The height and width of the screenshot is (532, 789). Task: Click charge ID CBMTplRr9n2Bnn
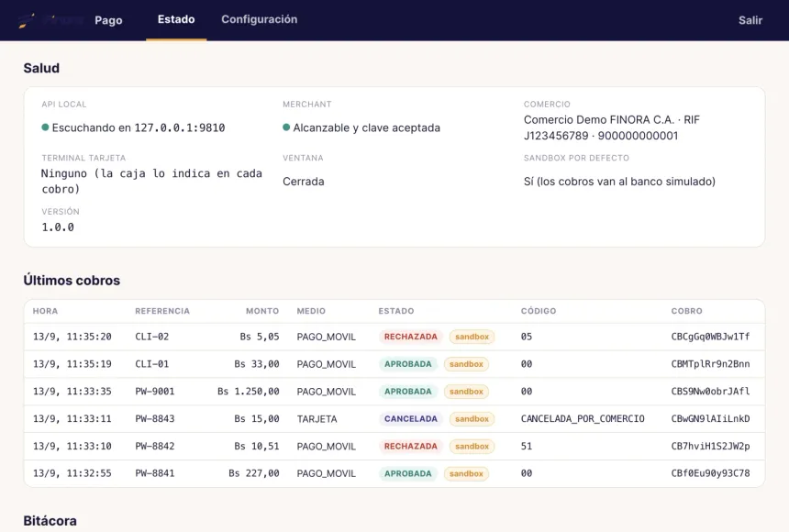click(x=710, y=364)
